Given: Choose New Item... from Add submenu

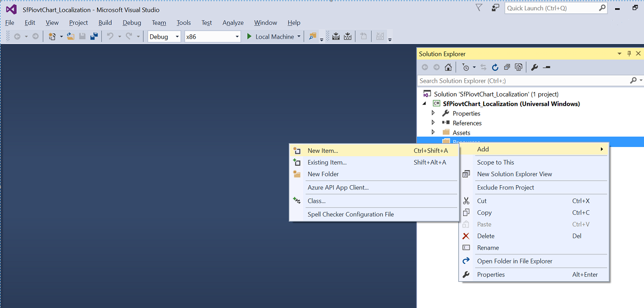Looking at the screenshot, I should click(x=374, y=151).
